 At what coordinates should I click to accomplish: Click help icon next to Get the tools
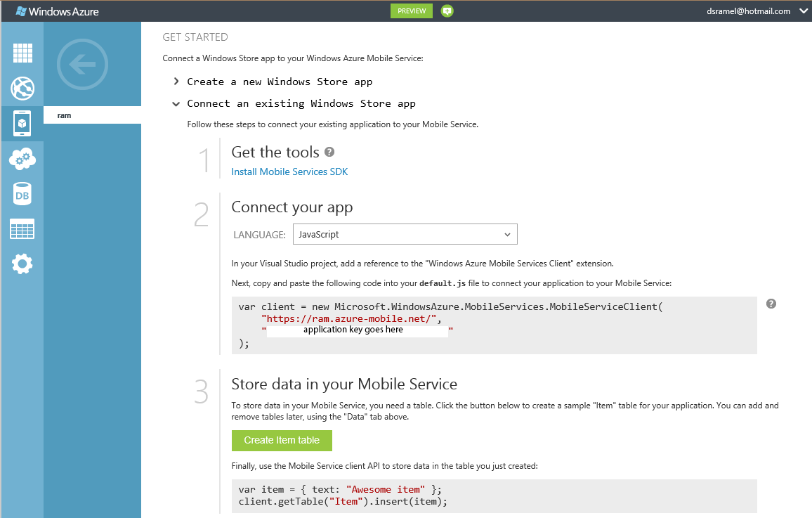point(329,152)
